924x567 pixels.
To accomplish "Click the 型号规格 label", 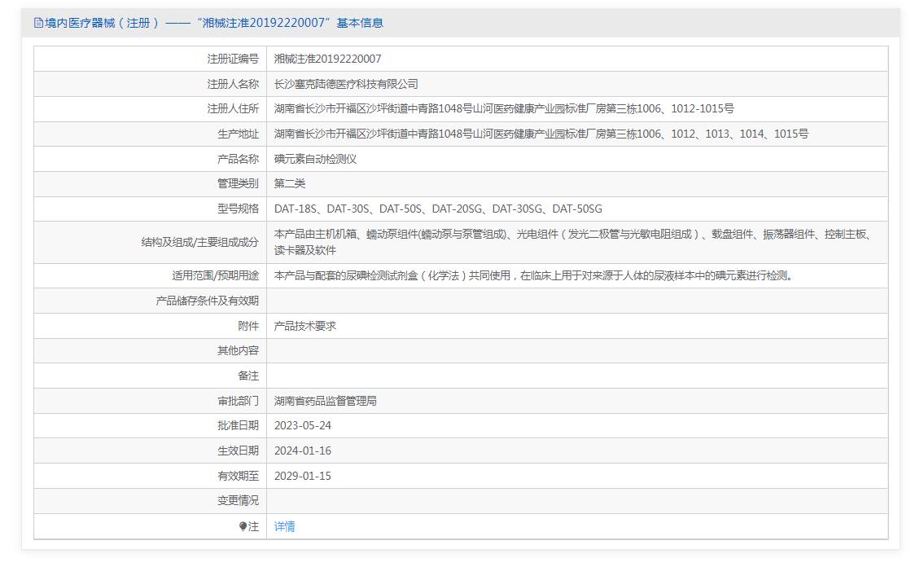I will [x=238, y=209].
